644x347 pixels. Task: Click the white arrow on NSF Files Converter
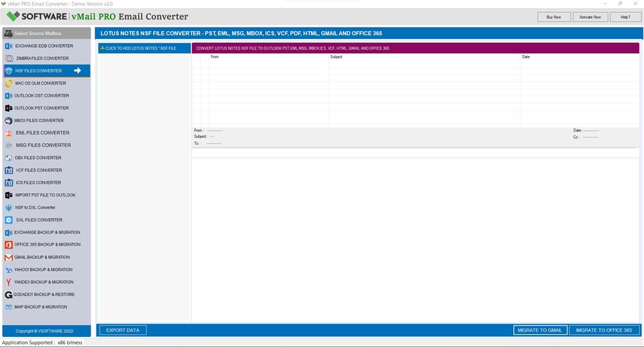tap(77, 70)
